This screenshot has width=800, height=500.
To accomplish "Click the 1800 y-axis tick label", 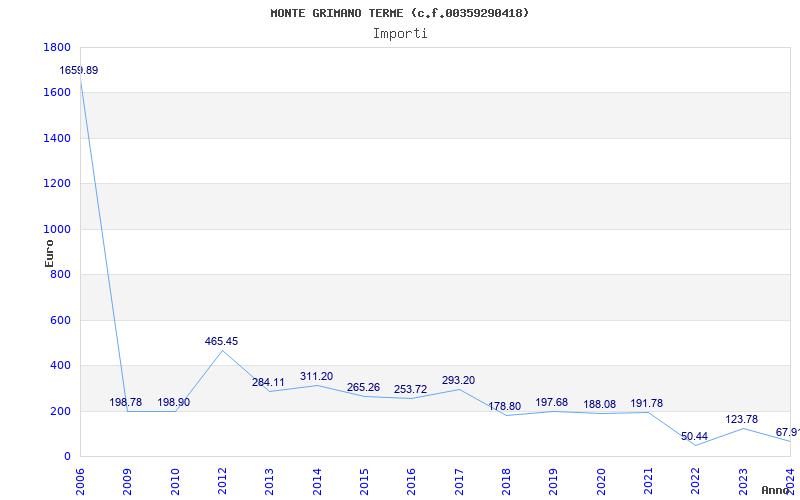I will click(57, 47).
